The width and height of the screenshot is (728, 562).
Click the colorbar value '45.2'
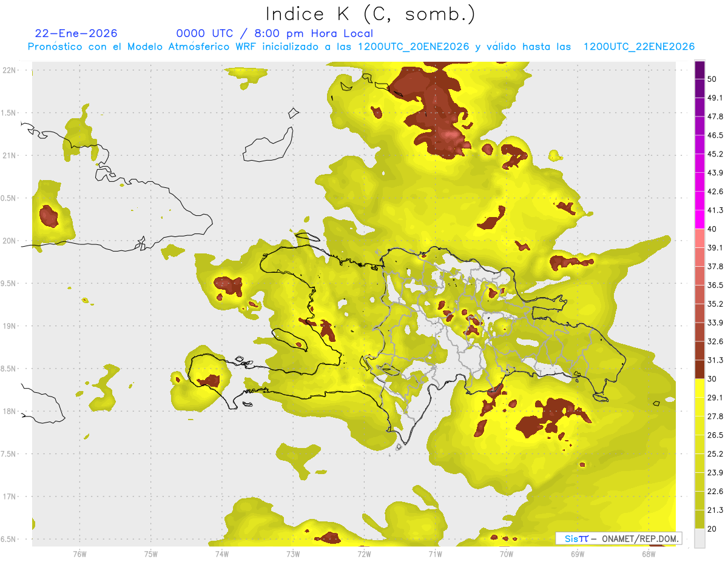pos(715,154)
